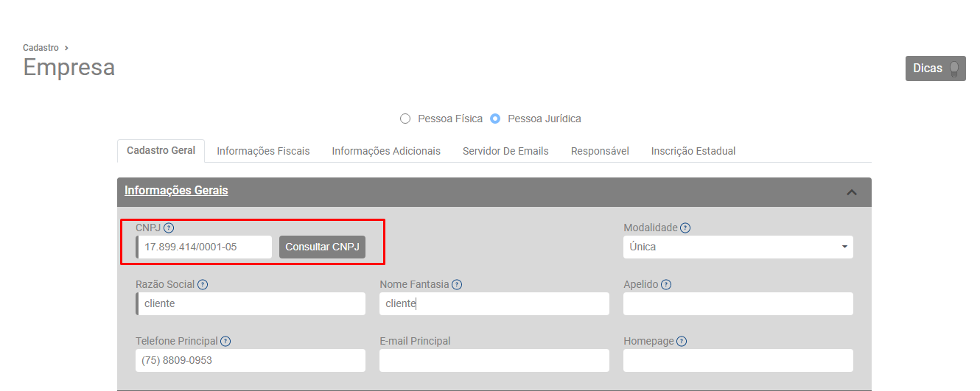
Task: Open the Modalidade dropdown
Action: click(738, 247)
